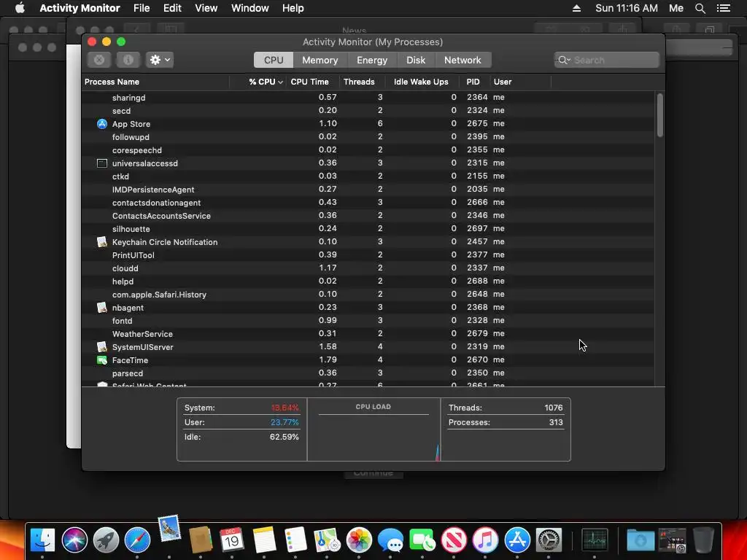
Task: Open Contacts from the Dock
Action: coord(201,540)
